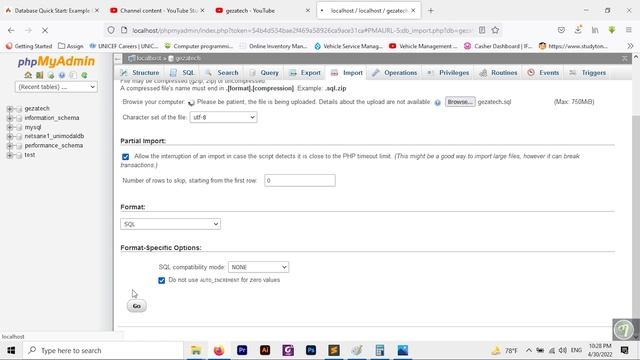The image size is (640, 360).
Task: Open Sublime Text from taskbar
Action: (x=334, y=350)
